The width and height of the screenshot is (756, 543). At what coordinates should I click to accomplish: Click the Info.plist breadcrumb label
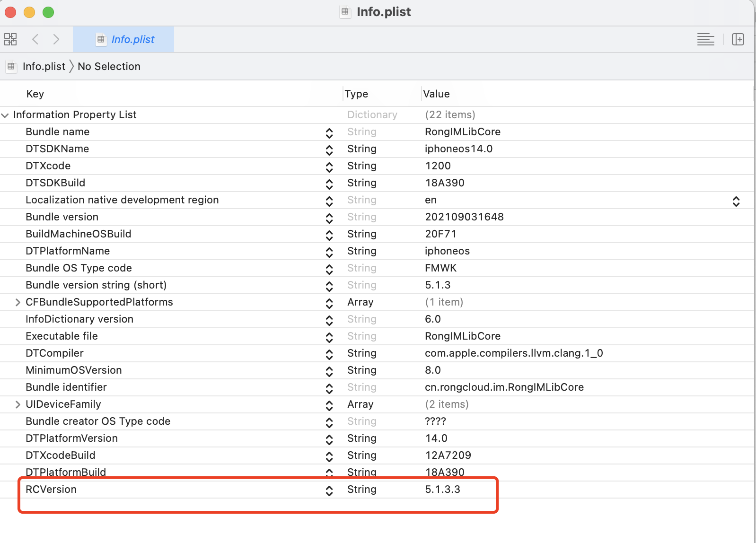(44, 66)
